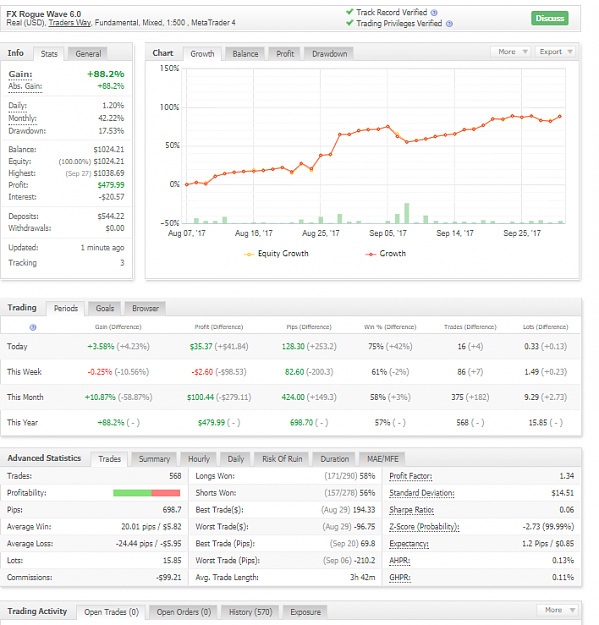
Task: Select the Summary tab in Advanced Statistics
Action: point(154,459)
